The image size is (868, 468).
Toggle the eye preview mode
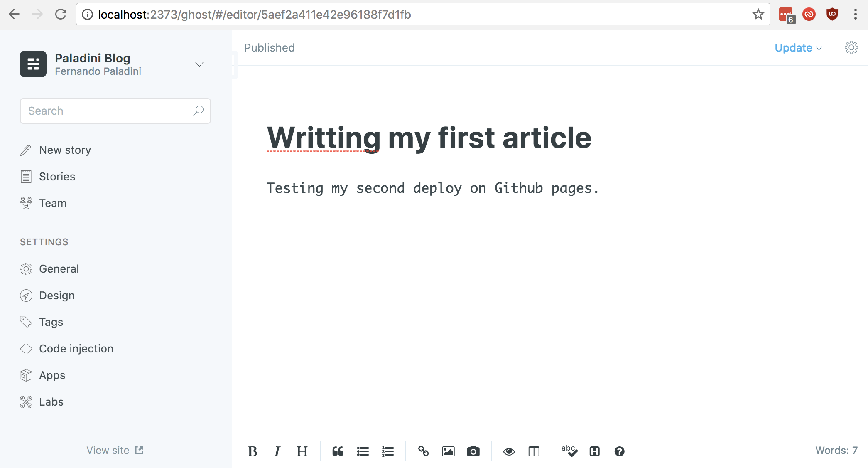(509, 451)
